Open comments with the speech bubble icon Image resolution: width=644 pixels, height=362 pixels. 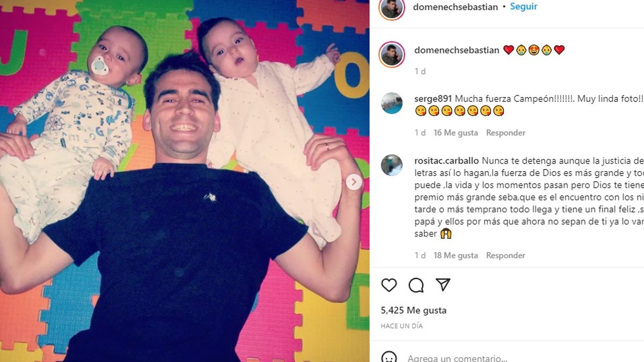click(x=416, y=285)
